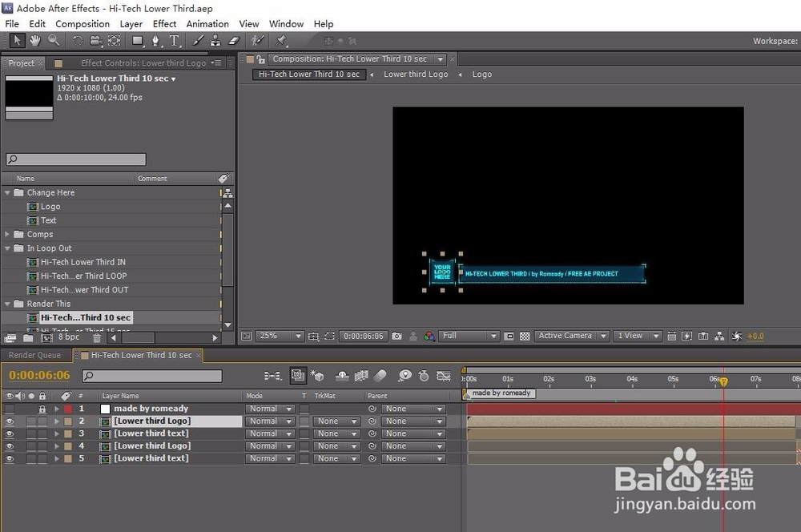Screen dimensions: 801x532
Task: Click the Project panel search field
Action: tap(76, 159)
